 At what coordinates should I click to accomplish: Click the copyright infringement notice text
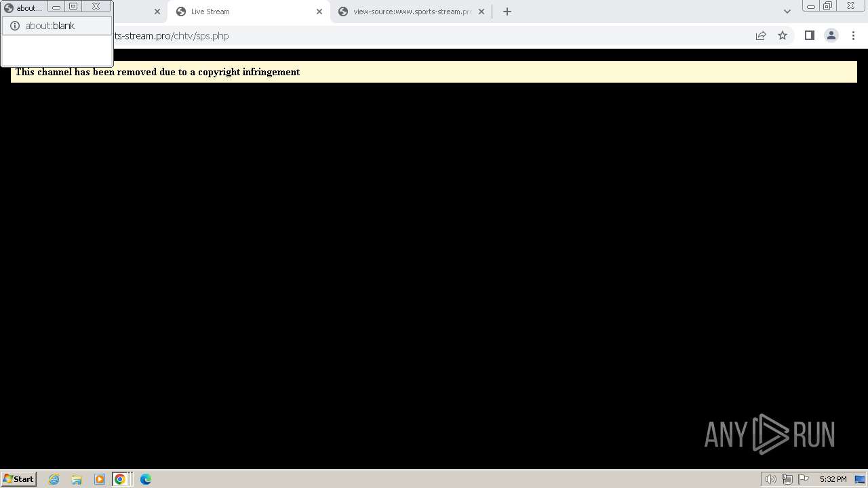pos(157,72)
